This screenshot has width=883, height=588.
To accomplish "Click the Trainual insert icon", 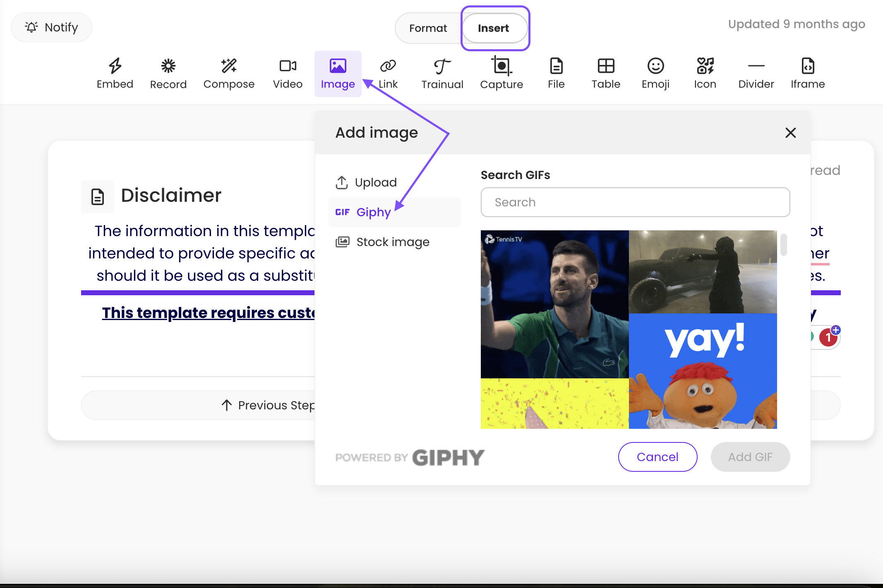I will pyautogui.click(x=442, y=66).
